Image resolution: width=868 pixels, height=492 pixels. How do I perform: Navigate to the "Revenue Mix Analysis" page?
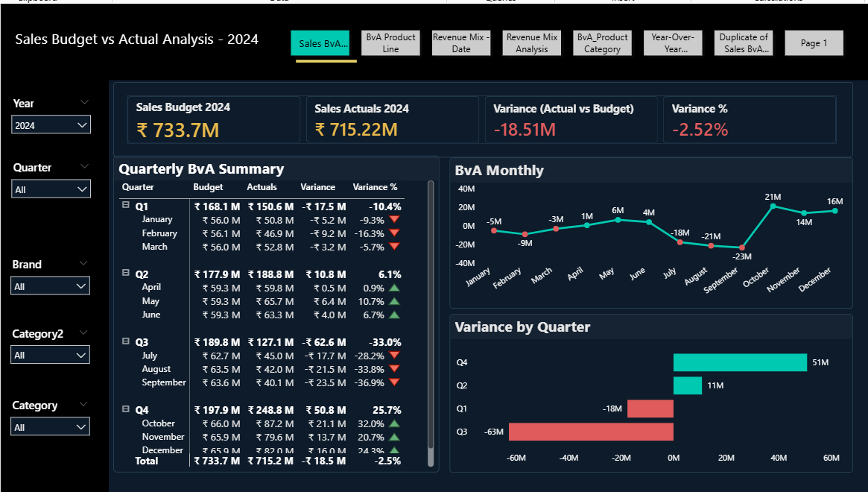pos(531,42)
